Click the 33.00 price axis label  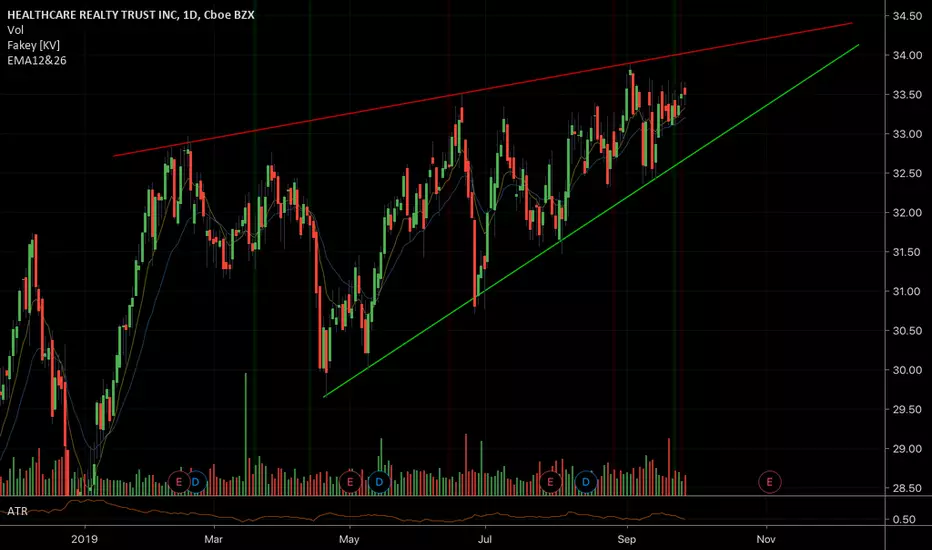click(x=907, y=134)
